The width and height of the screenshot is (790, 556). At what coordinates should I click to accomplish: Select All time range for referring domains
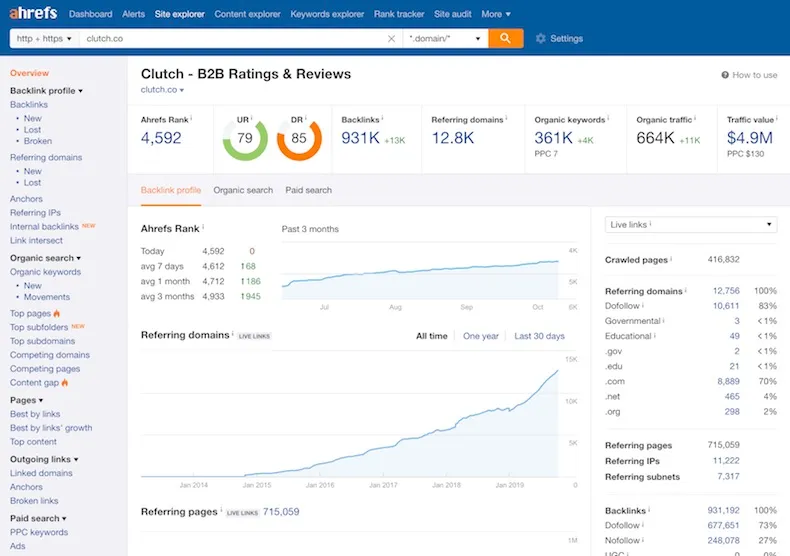coord(431,336)
